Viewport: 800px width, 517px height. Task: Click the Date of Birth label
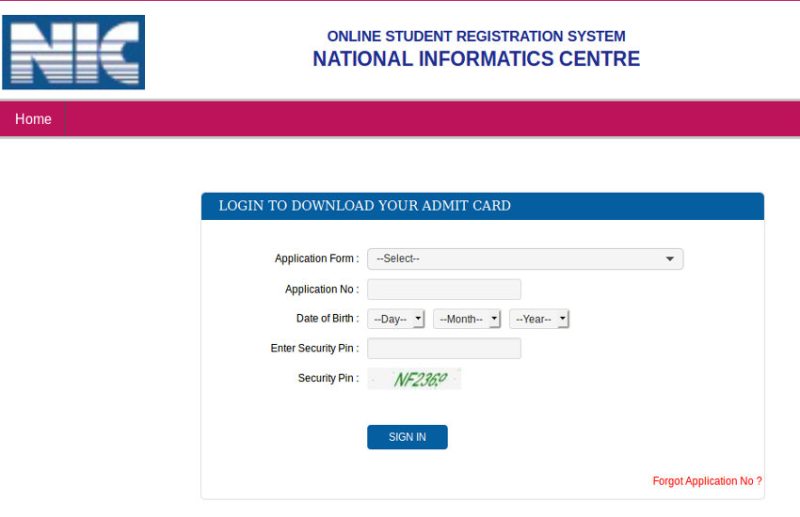327,319
